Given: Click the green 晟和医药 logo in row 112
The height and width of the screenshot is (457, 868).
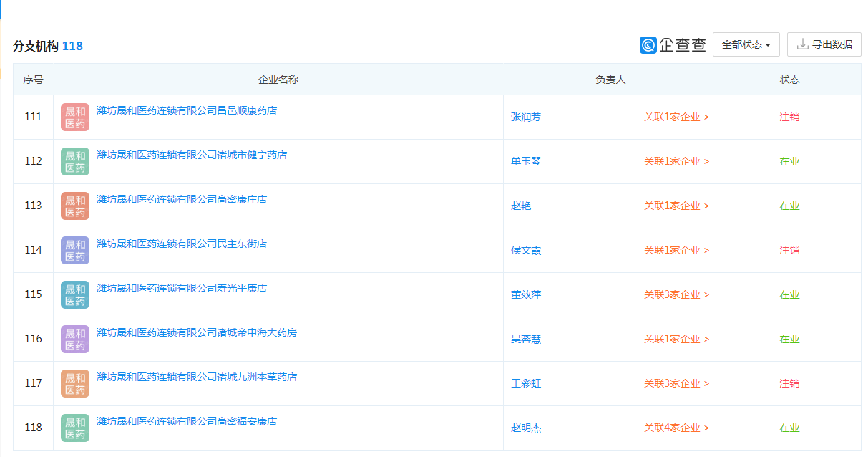Looking at the screenshot, I should point(75,161).
